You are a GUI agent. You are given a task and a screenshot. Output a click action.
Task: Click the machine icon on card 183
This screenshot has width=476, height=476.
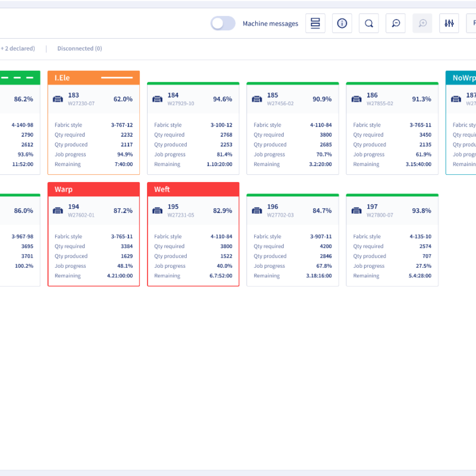[x=58, y=97]
